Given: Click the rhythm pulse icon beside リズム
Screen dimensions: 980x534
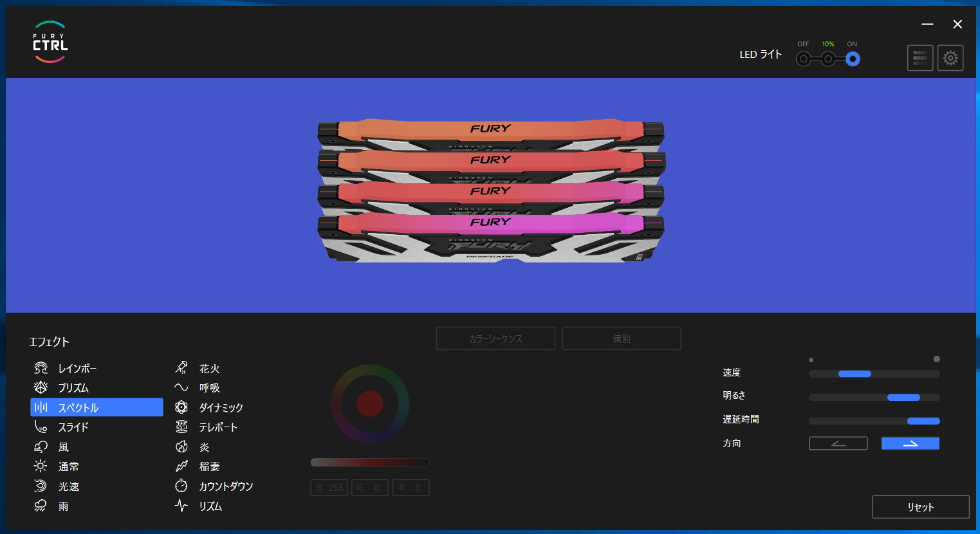Looking at the screenshot, I should [x=181, y=506].
